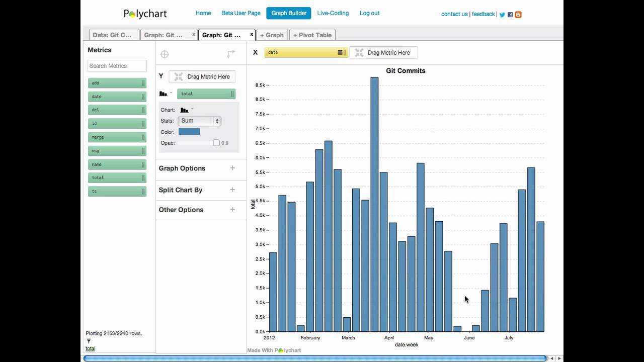This screenshot has width=644, height=362.
Task: Close the active Graph: Git tab
Action: coord(252,35)
